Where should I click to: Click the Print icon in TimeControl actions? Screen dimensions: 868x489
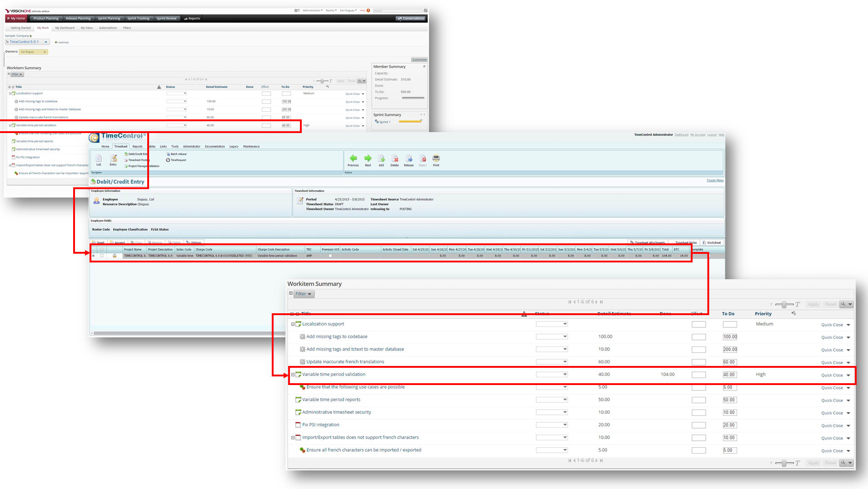pyautogui.click(x=436, y=158)
